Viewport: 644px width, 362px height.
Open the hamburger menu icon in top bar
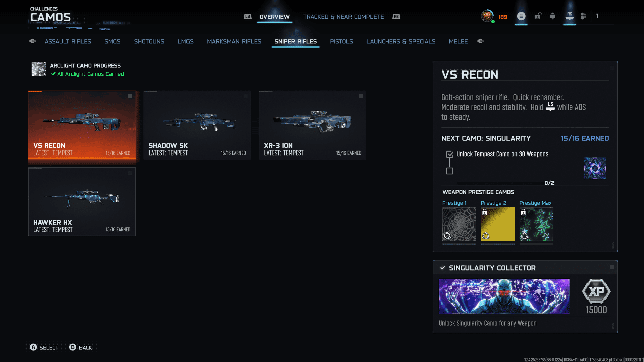click(521, 16)
